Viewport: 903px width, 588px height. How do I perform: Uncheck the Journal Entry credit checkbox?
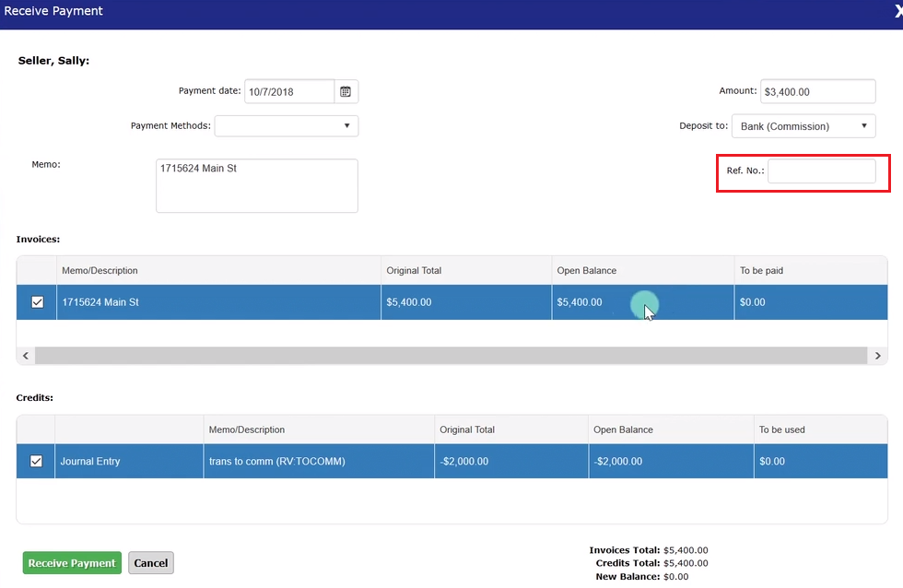click(37, 461)
